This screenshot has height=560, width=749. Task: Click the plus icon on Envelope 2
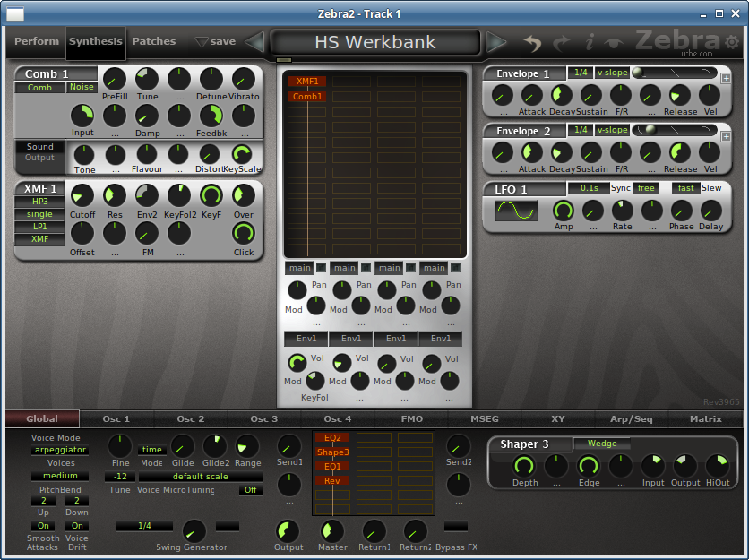tap(726, 137)
